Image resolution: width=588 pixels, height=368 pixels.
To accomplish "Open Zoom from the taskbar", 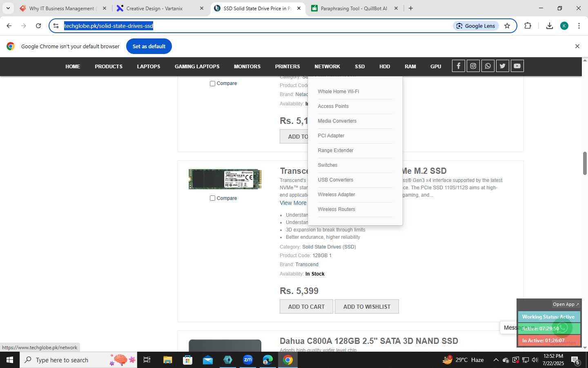I will pyautogui.click(x=248, y=360).
